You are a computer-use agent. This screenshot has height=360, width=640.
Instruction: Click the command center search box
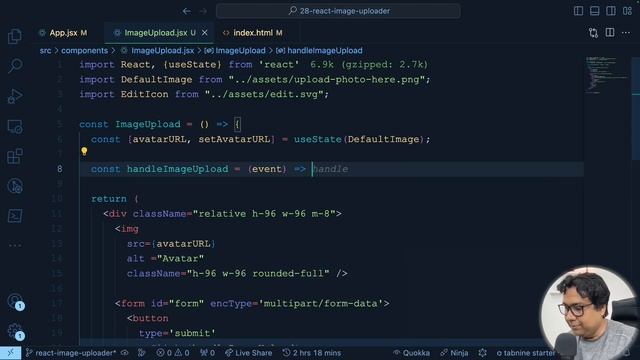tap(338, 11)
